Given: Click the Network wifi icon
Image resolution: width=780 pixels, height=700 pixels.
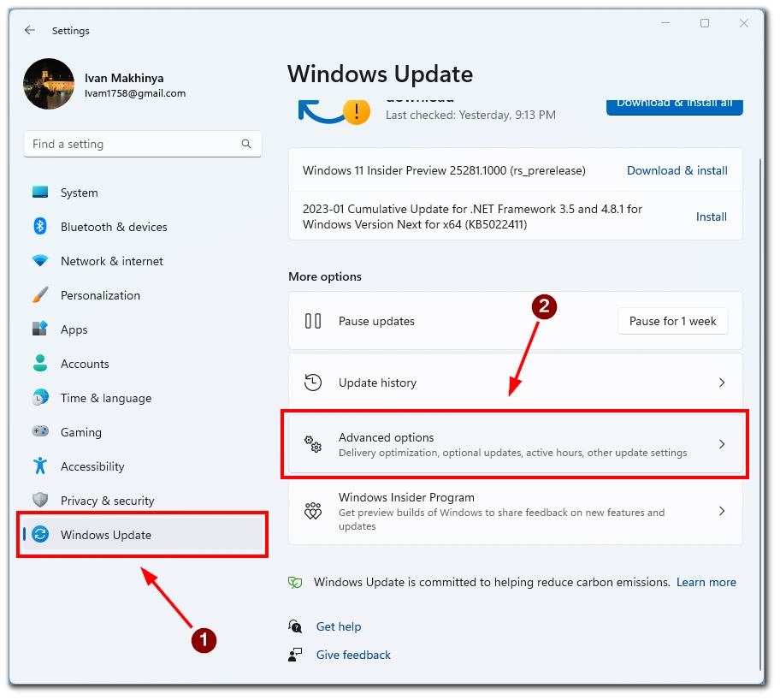Looking at the screenshot, I should (40, 260).
